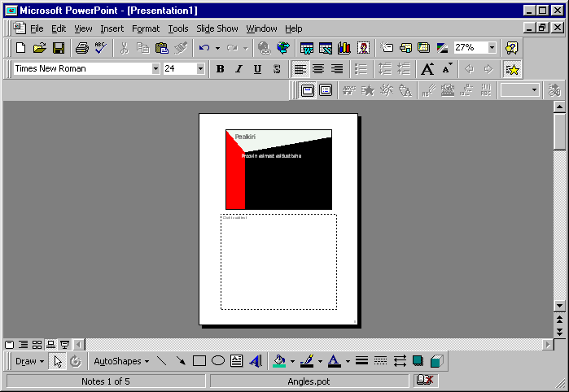Enable left text alignment

[x=300, y=69]
